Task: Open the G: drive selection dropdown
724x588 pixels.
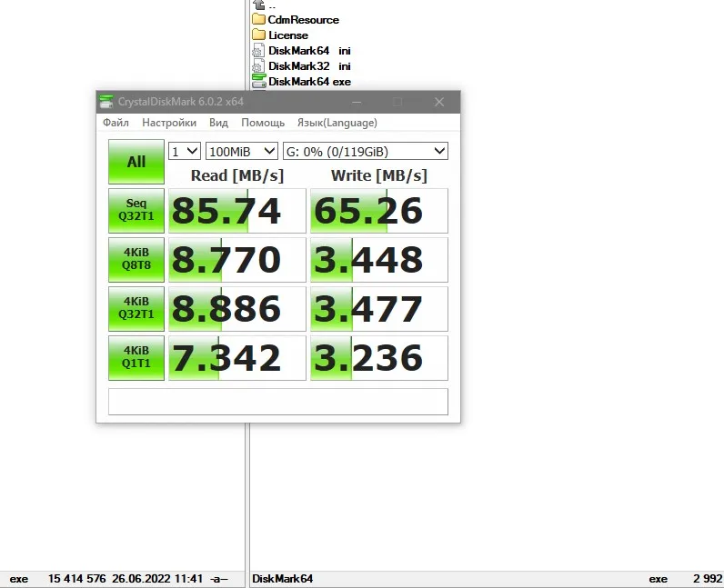Action: click(366, 152)
